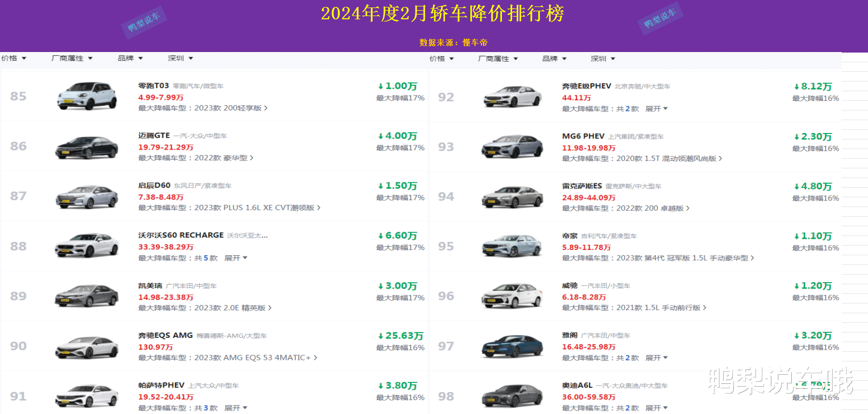This screenshot has height=414, width=868.
Task: Click the 威驰 car thumbnail
Action: (x=513, y=297)
